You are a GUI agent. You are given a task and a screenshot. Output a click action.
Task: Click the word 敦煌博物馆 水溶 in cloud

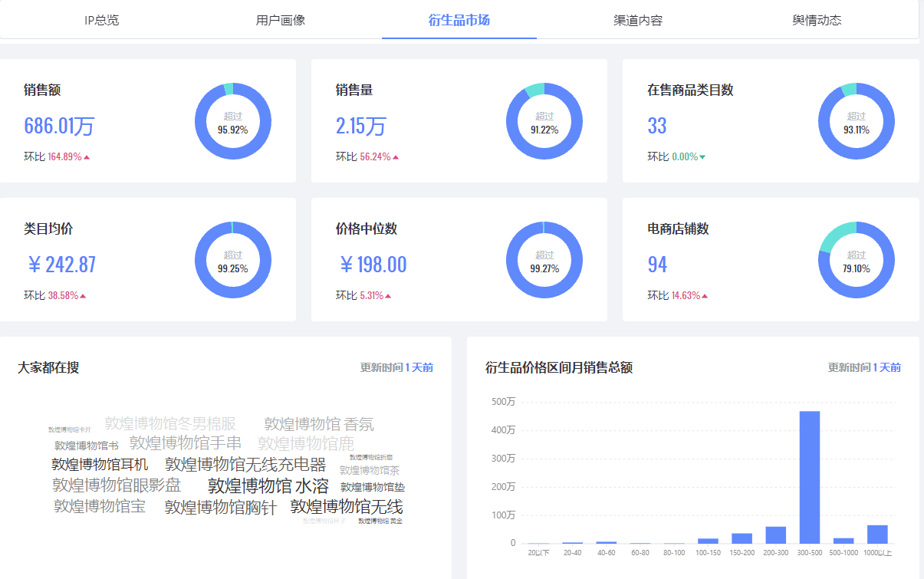pos(268,486)
